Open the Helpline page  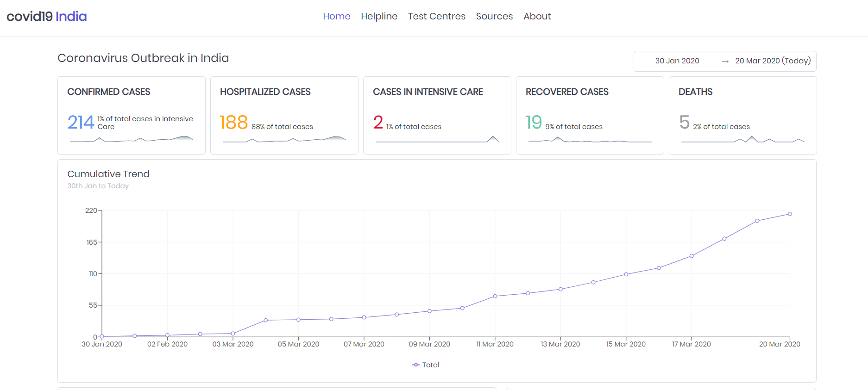click(379, 16)
